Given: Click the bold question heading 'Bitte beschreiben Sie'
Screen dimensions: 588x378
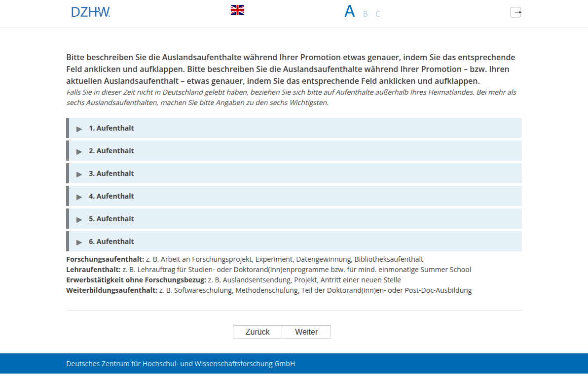Looking at the screenshot, I should (291, 69).
